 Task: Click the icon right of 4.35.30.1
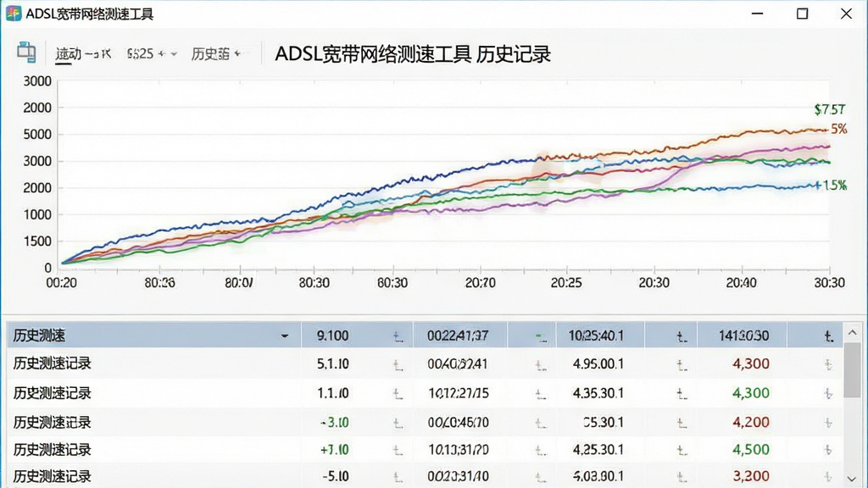[682, 393]
